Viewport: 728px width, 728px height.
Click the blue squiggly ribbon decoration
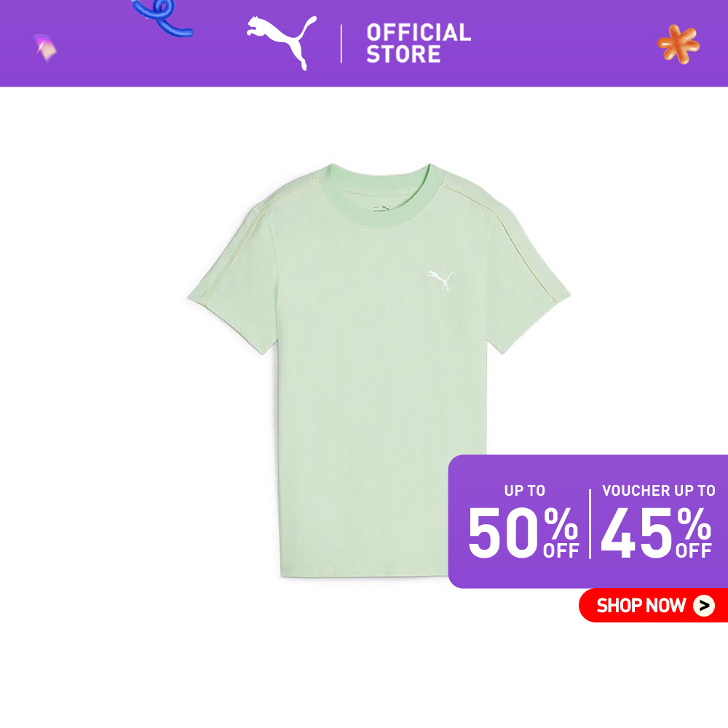pos(162,17)
